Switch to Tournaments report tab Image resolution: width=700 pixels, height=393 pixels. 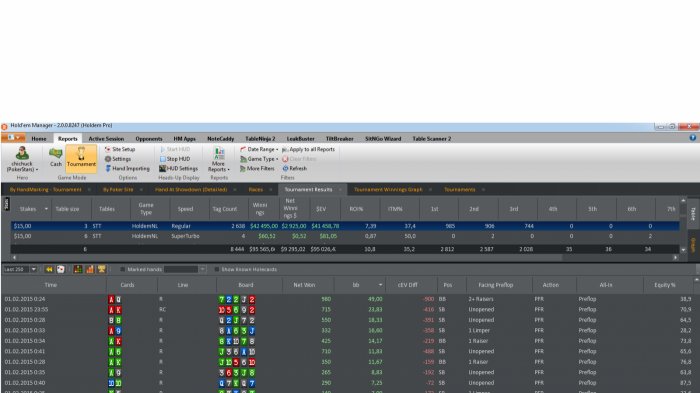(459, 190)
